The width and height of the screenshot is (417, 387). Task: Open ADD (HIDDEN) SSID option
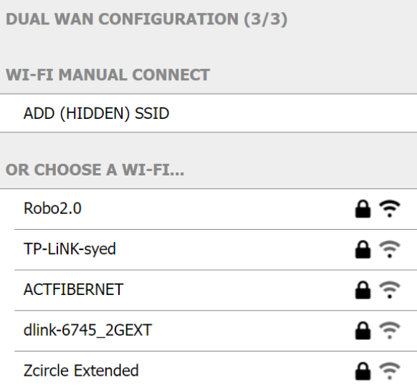(x=208, y=113)
